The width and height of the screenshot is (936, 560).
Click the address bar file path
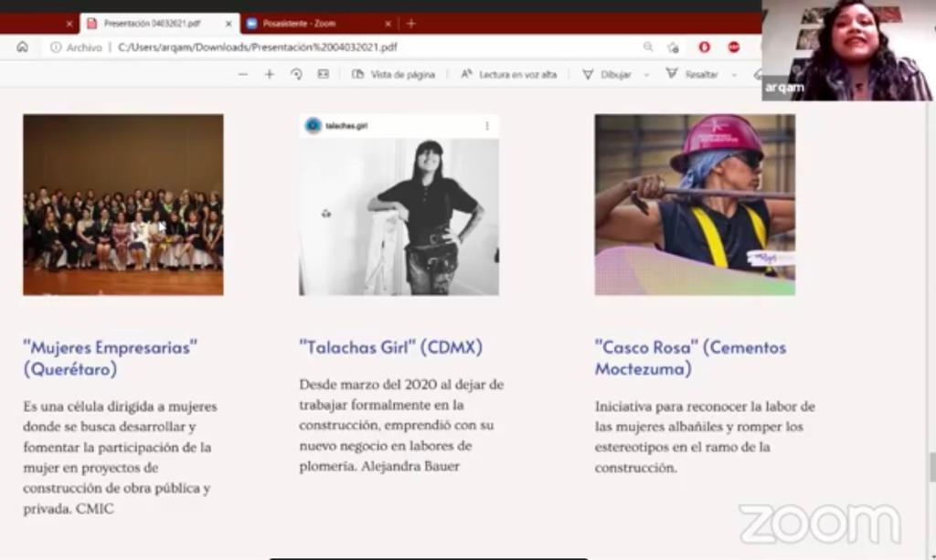257,47
